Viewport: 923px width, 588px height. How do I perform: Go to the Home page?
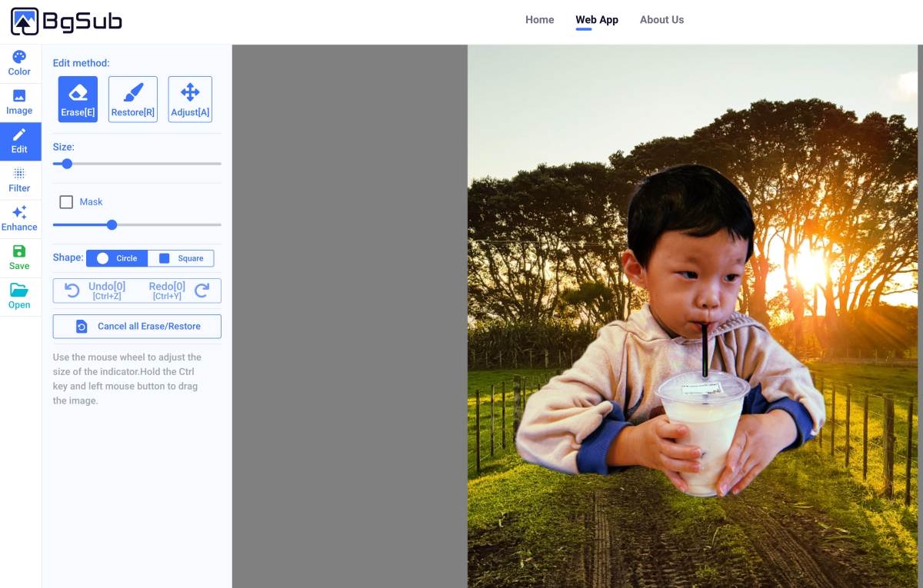point(539,20)
